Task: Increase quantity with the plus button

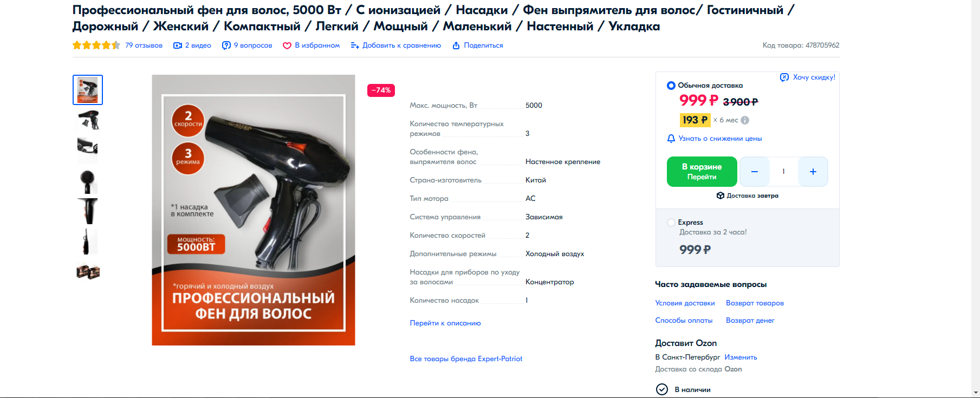Action: pos(813,172)
